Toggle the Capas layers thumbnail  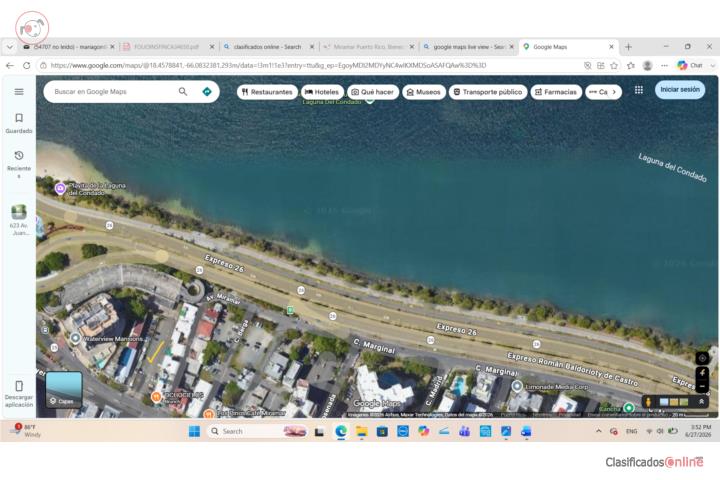click(x=64, y=390)
